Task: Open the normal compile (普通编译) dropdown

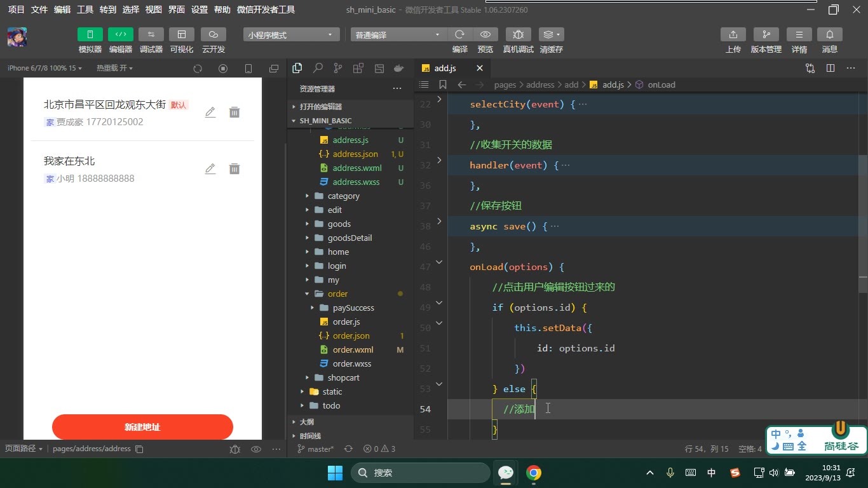Action: pyautogui.click(x=398, y=35)
